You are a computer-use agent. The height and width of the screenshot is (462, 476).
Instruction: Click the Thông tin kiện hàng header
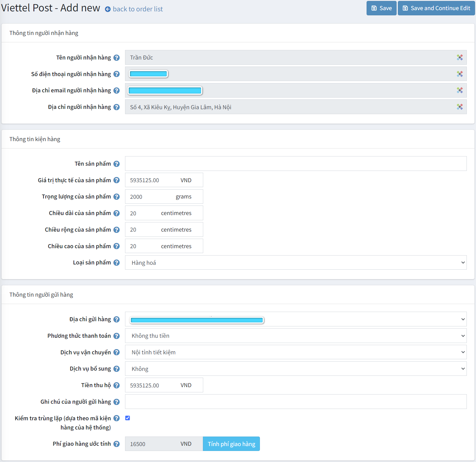click(35, 139)
